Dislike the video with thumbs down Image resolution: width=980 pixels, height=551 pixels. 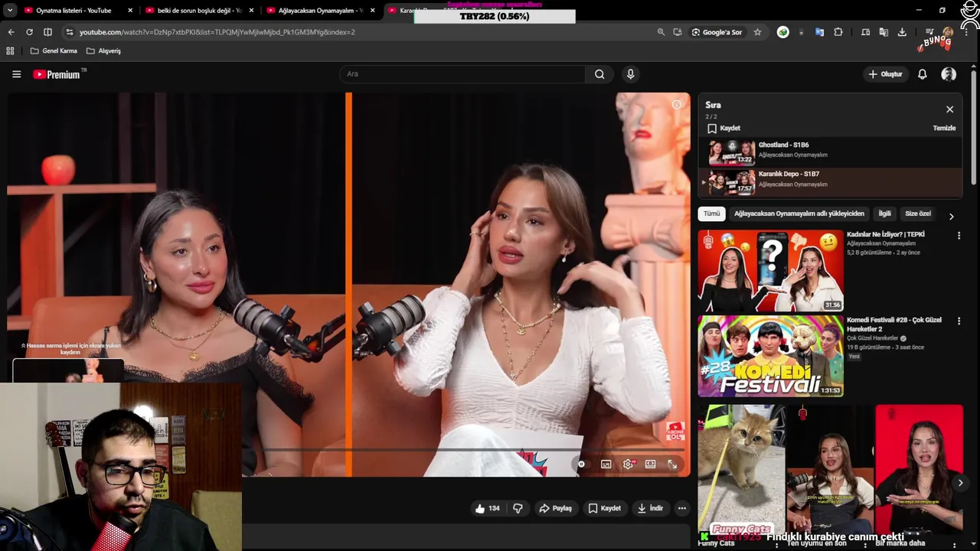click(518, 508)
